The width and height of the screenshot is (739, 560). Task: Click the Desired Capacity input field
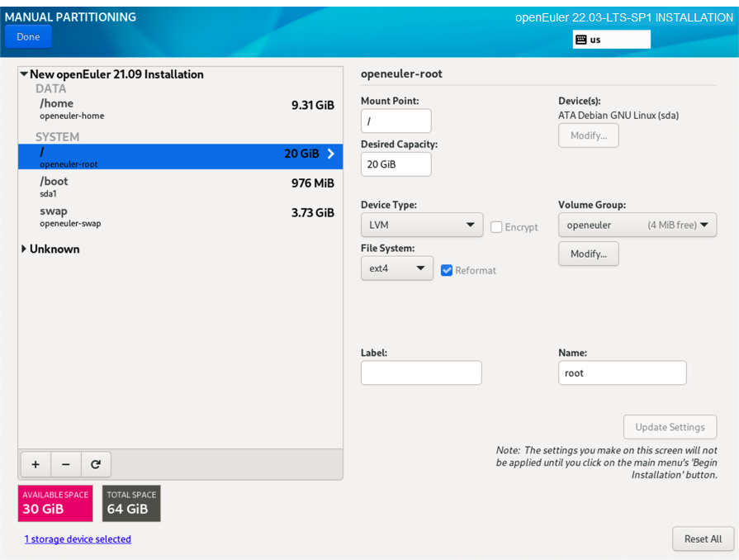click(396, 164)
